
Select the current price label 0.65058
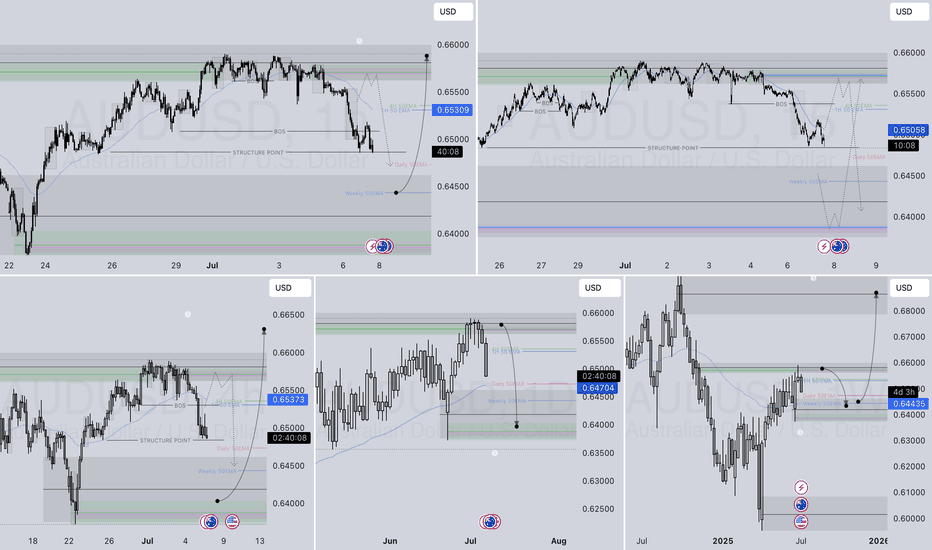point(908,130)
